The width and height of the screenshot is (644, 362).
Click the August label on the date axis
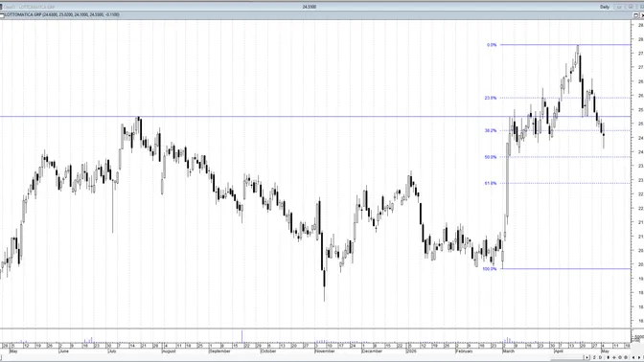point(170,351)
